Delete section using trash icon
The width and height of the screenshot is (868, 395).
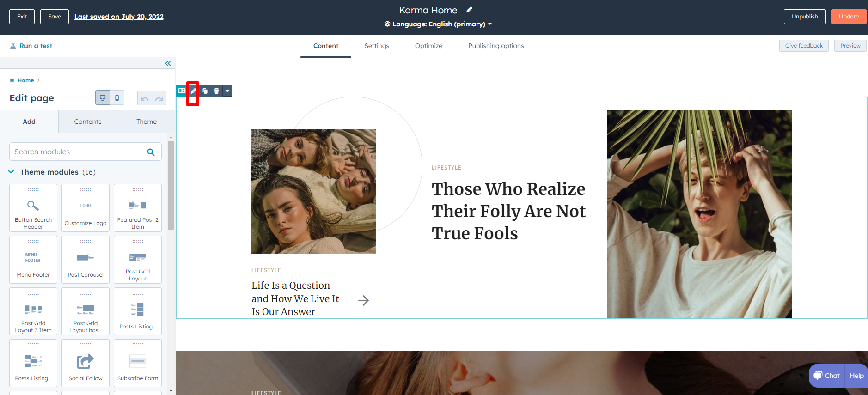click(x=216, y=91)
